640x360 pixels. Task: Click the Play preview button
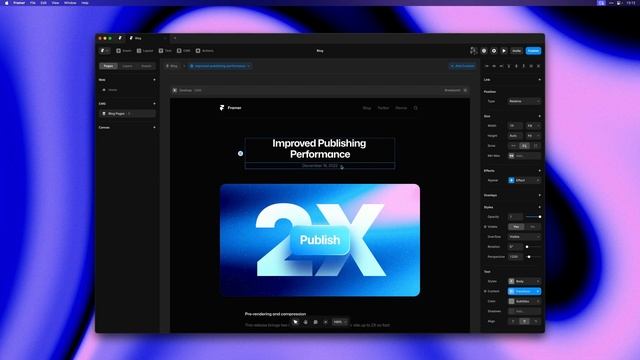(504, 51)
